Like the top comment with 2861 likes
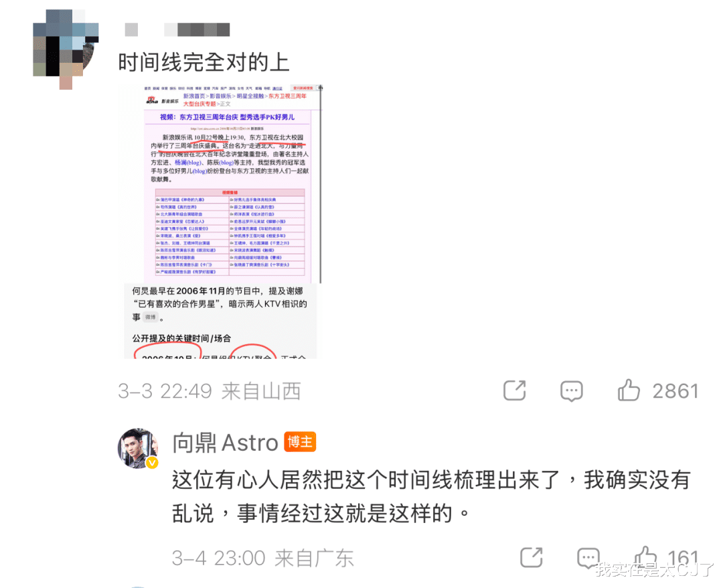The image size is (723, 588). 629,390
